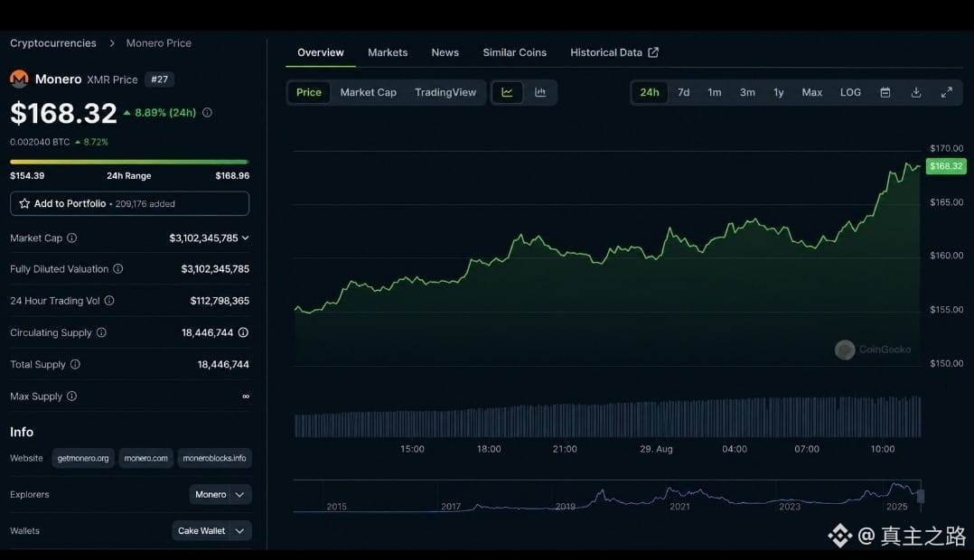This screenshot has width=974, height=560.
Task: Click the 24h Range progress bar
Action: point(130,162)
